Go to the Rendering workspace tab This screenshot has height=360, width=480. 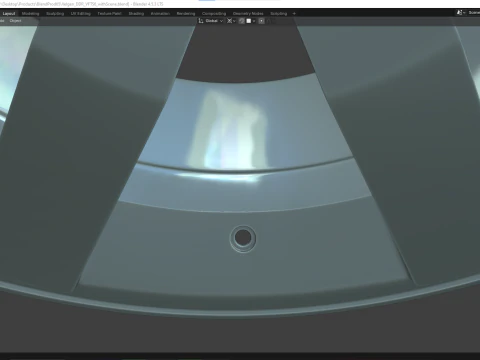(186, 14)
